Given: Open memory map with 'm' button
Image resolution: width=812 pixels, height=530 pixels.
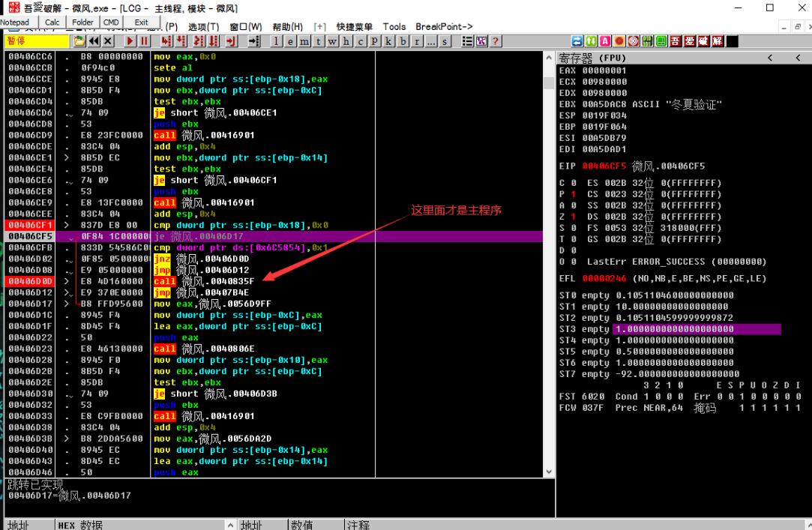Looking at the screenshot, I should click(305, 41).
